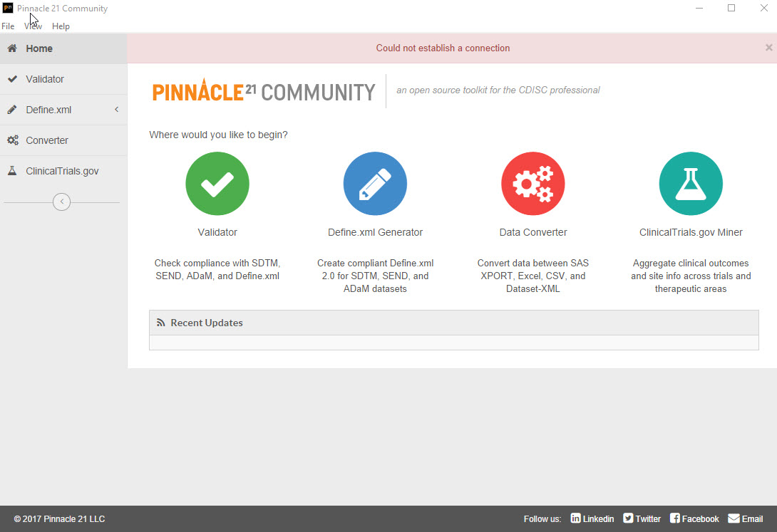Click the Validator label under green icon
777x532 pixels.
217,232
